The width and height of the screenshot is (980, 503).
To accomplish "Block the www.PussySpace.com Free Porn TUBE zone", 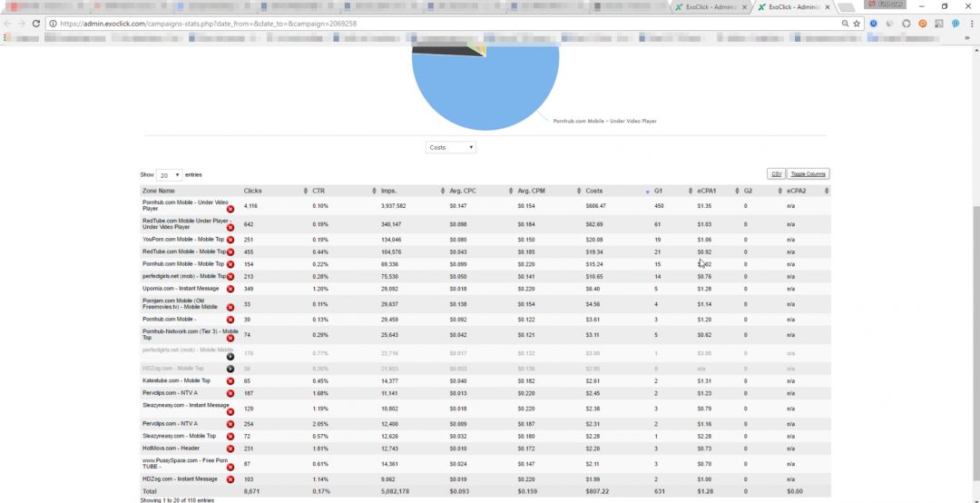I will (230, 468).
